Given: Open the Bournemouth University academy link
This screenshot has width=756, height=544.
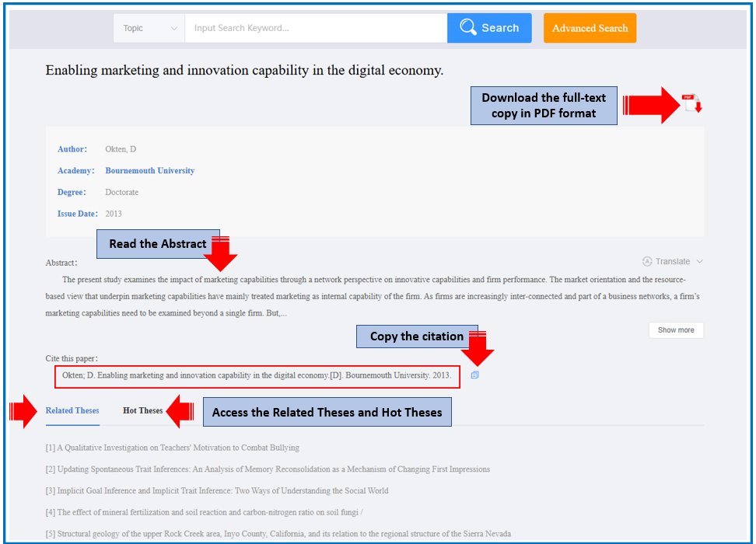Looking at the screenshot, I should 150,170.
